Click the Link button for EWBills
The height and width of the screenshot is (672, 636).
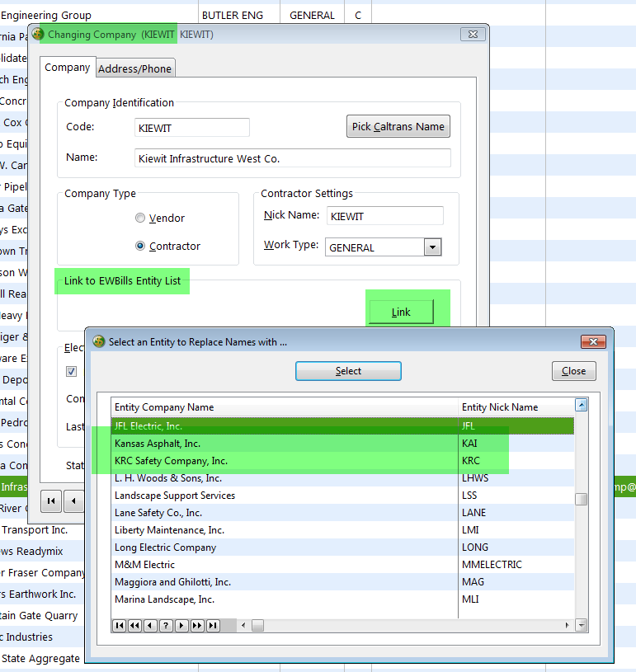pos(401,312)
